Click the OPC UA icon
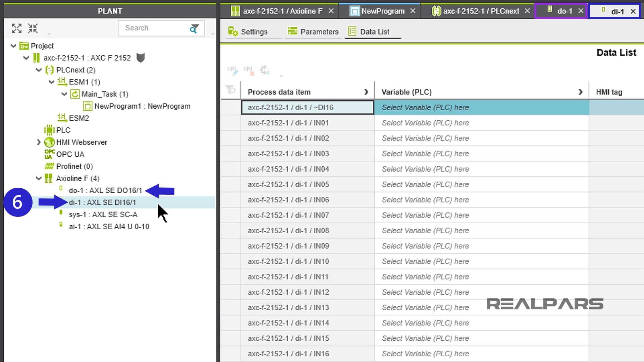 [x=49, y=154]
